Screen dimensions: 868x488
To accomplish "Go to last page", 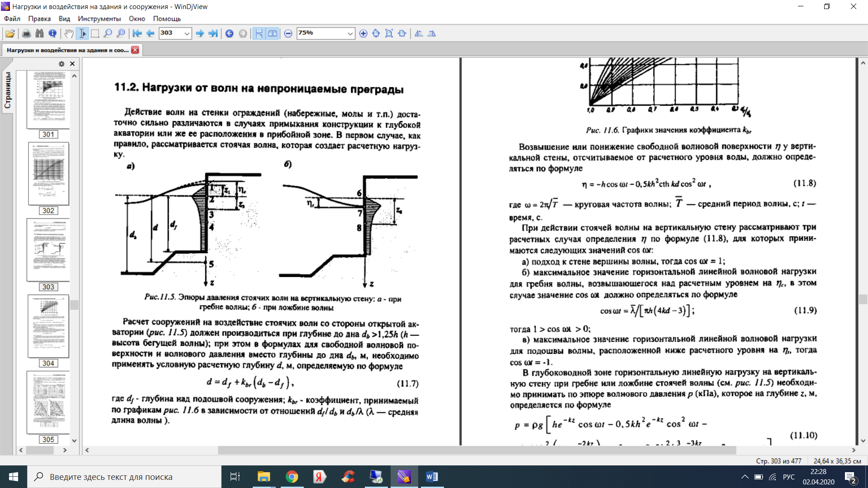I will 213,33.
